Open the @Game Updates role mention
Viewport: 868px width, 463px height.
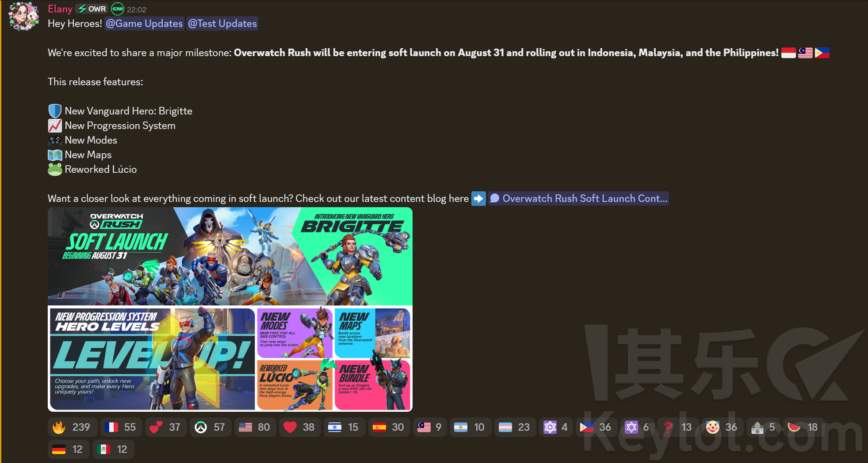(144, 23)
